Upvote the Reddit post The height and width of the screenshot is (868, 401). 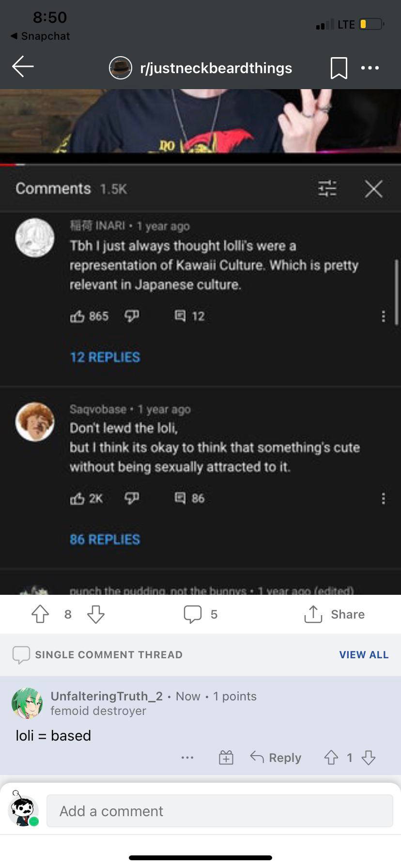[x=40, y=614]
